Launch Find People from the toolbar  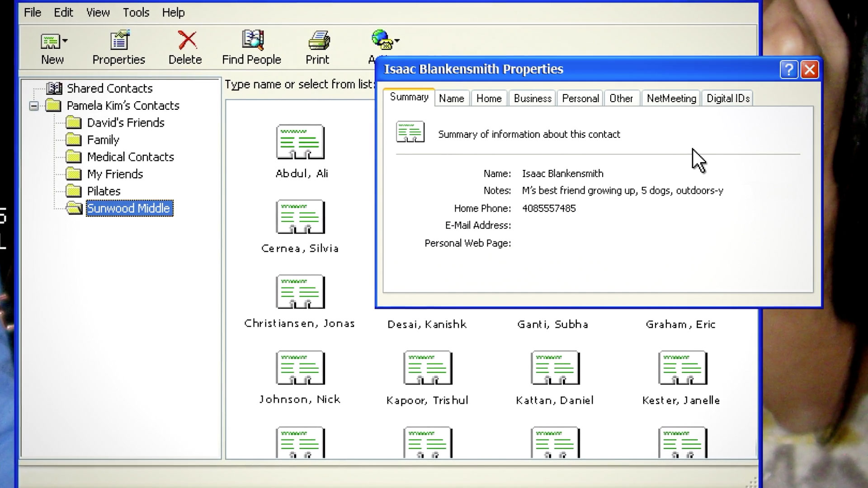click(251, 47)
